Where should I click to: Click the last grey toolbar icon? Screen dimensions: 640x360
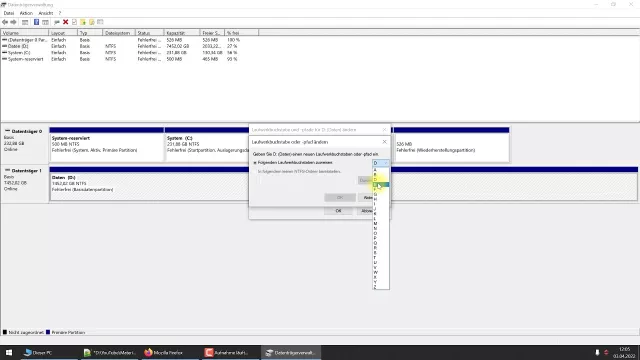[100, 22]
